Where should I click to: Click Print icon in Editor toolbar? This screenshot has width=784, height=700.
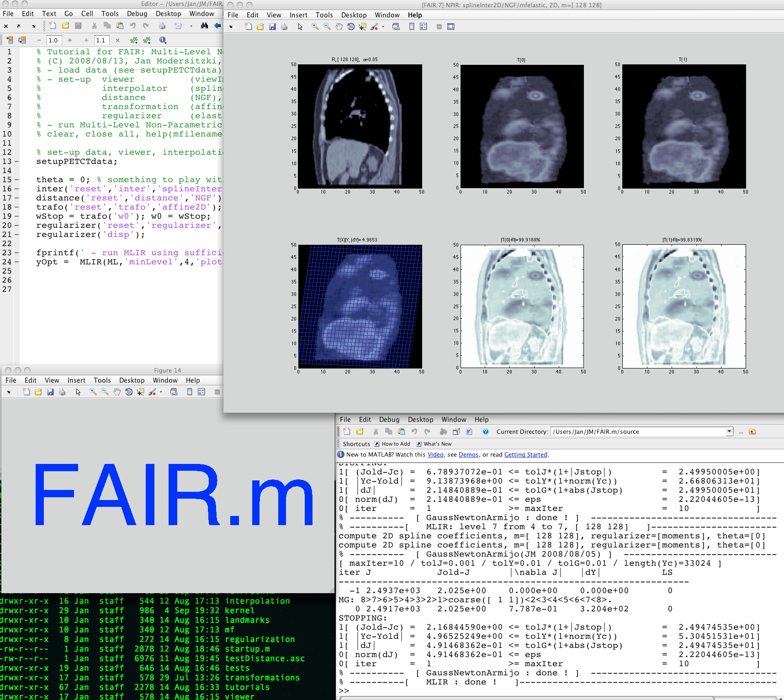tap(162, 26)
